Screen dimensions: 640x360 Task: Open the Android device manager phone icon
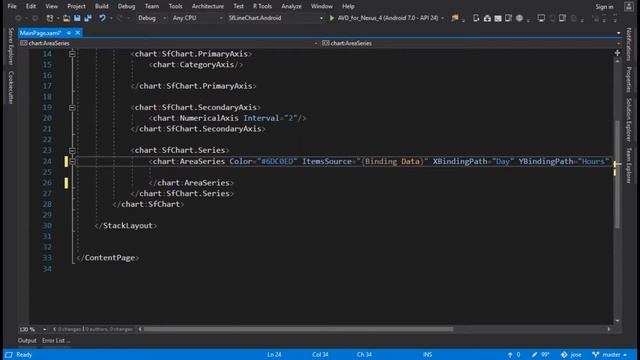476,18
